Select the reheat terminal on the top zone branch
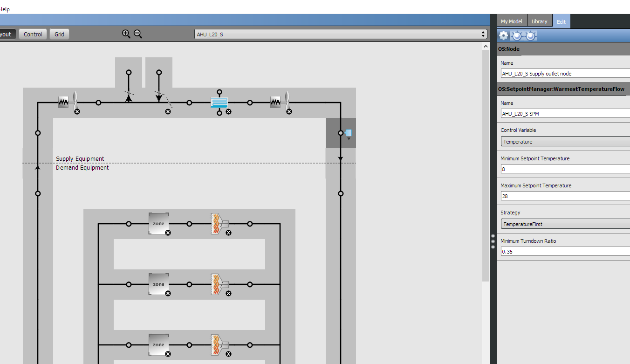Screen dimensions: 630x364 [x=219, y=224]
